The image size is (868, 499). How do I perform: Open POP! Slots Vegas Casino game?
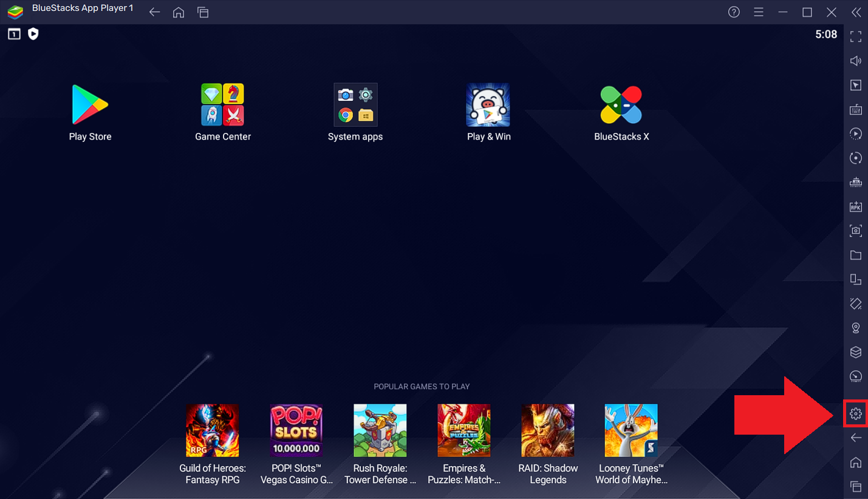(x=296, y=430)
